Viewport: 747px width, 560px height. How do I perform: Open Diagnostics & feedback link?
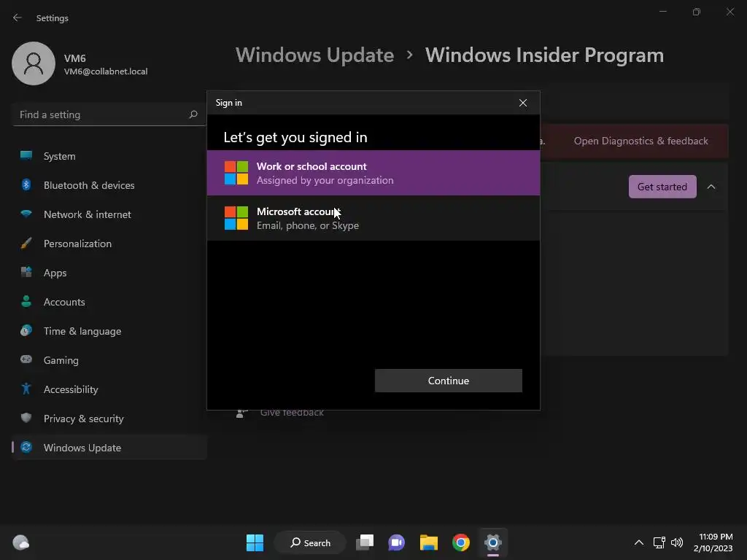(640, 141)
